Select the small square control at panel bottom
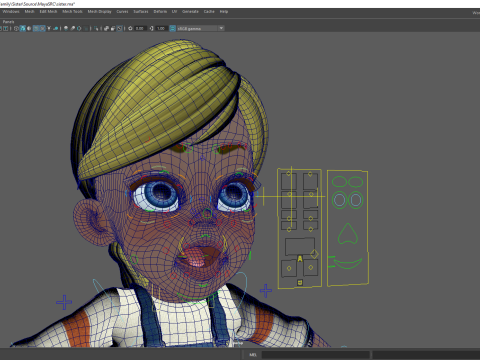The width and height of the screenshot is (480, 360). tap(300, 283)
